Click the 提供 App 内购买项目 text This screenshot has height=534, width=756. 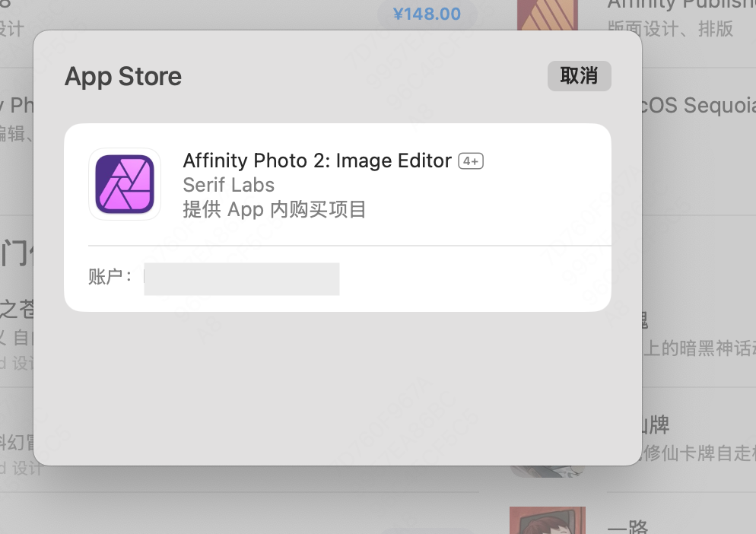pos(275,210)
